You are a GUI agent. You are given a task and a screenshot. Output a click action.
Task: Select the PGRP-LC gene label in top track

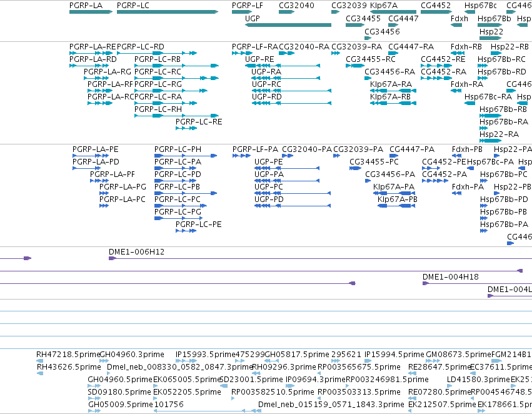(x=133, y=6)
